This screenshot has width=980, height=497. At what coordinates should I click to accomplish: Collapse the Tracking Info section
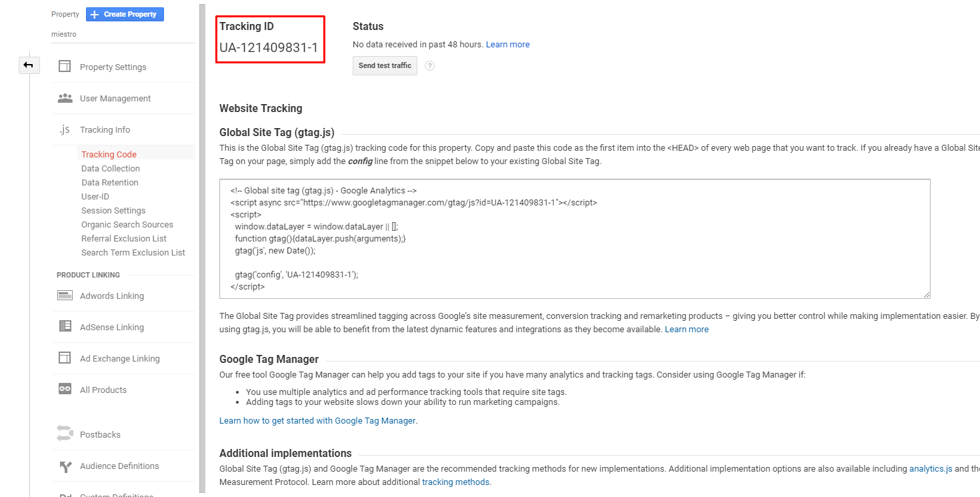[105, 129]
